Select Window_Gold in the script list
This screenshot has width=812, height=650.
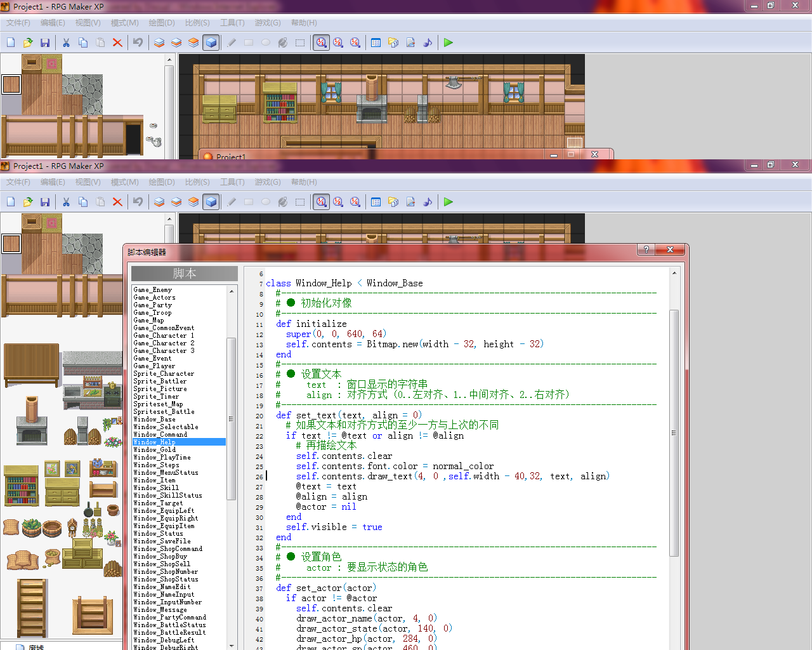click(x=155, y=449)
